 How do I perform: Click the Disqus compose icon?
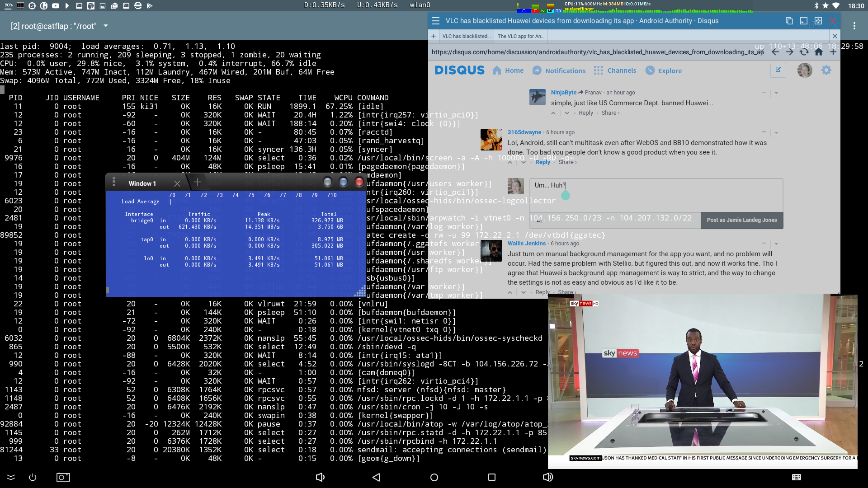click(778, 70)
